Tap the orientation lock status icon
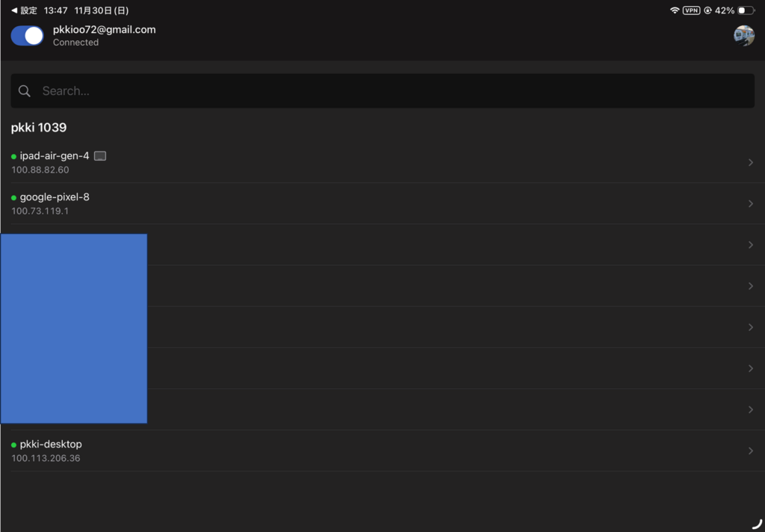Image resolution: width=765 pixels, height=532 pixels. 707,10
